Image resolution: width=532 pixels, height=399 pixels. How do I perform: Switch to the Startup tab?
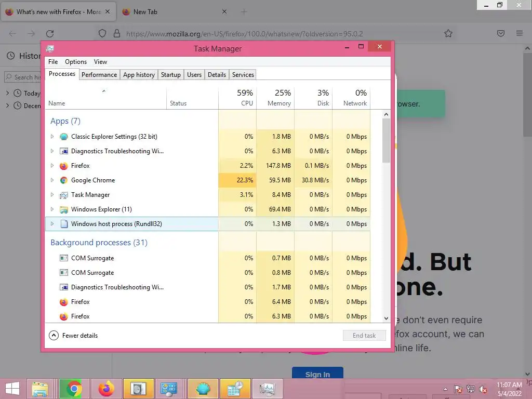point(170,75)
